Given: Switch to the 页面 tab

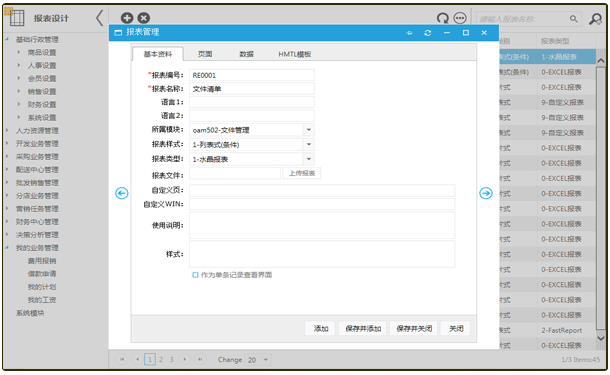Looking at the screenshot, I should (x=205, y=54).
